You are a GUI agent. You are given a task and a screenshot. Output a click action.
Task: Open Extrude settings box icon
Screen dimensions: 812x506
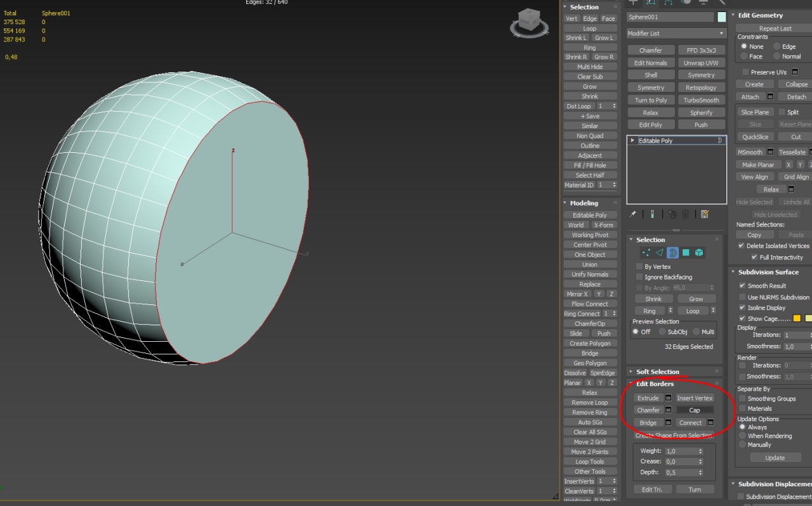tap(668, 398)
